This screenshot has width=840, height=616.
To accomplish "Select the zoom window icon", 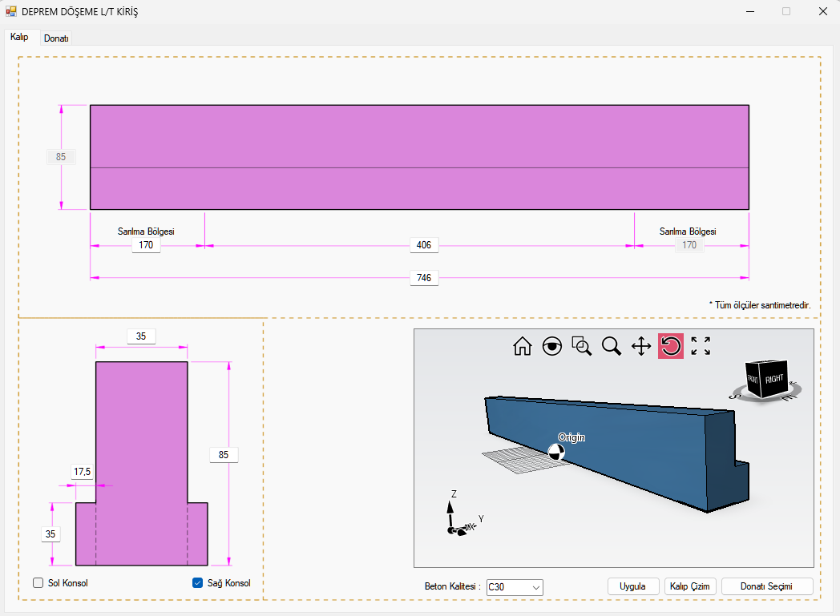I will click(x=582, y=346).
